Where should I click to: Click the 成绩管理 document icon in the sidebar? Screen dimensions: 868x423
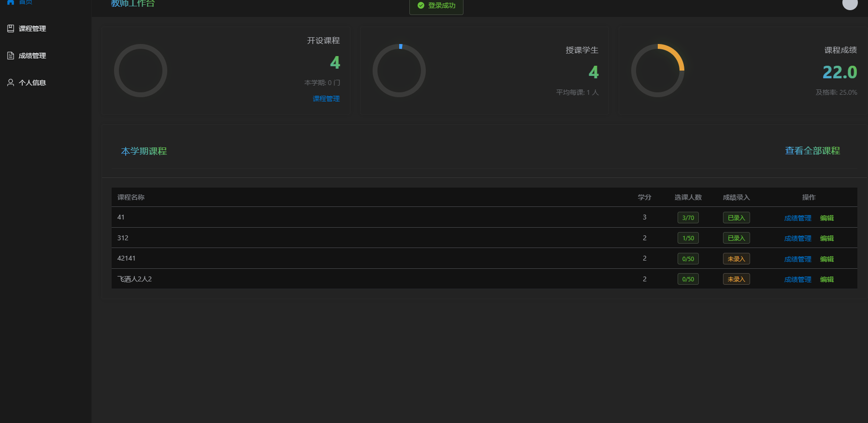11,56
